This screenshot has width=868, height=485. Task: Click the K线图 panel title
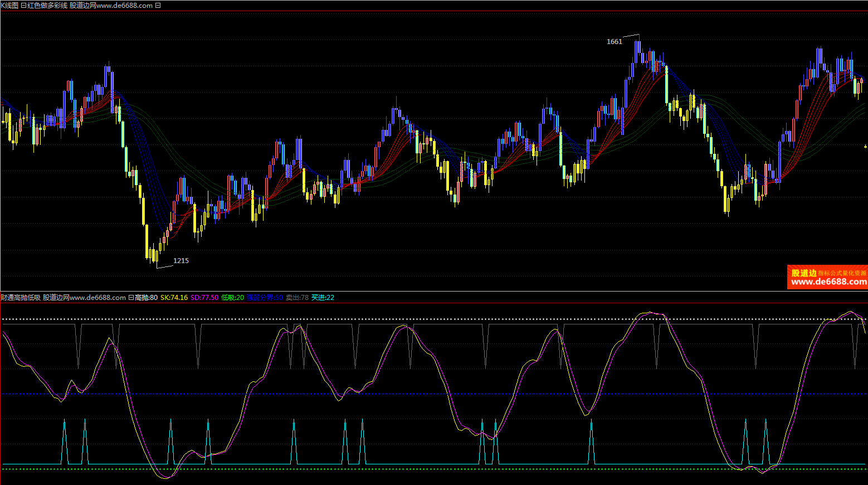(x=9, y=6)
